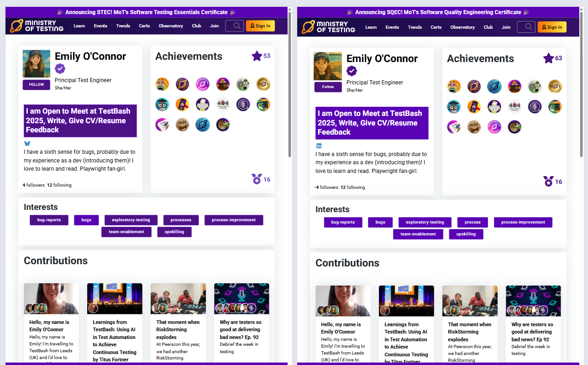Screen dimensions: 588x365
Task: Click Sign In in the right window
Action: click(x=552, y=27)
